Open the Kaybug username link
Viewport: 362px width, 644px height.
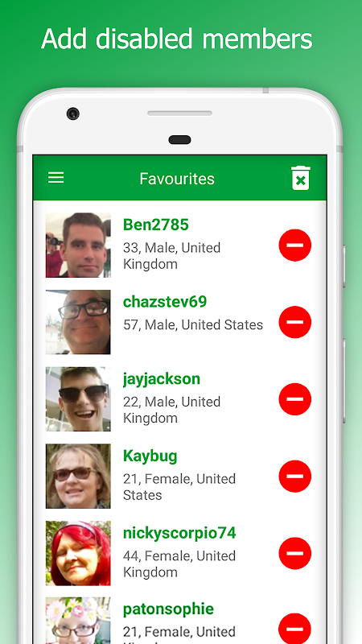click(x=150, y=456)
